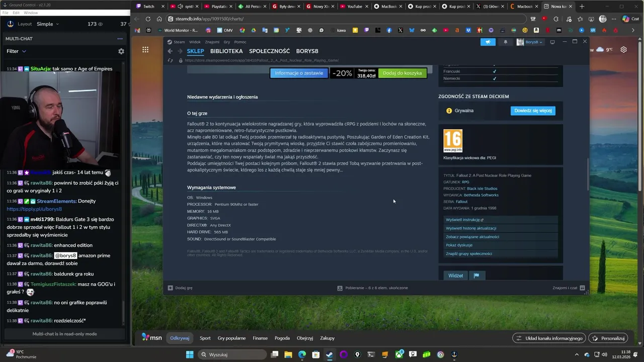
Task: Click Dowiedz się więcej button
Action: 533,111
